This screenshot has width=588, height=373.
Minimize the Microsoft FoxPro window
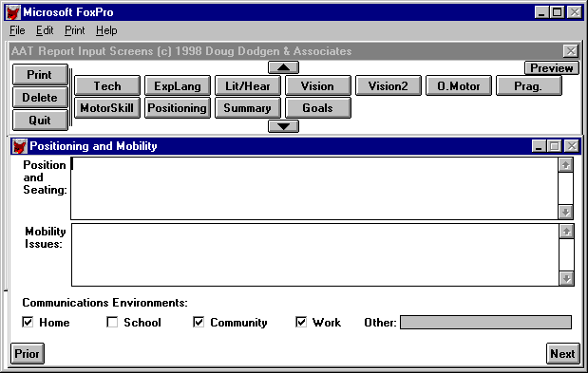pos(541,12)
